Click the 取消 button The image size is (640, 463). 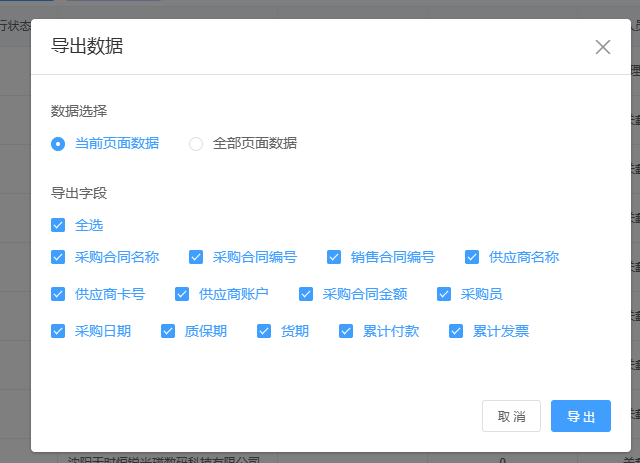(x=511, y=416)
